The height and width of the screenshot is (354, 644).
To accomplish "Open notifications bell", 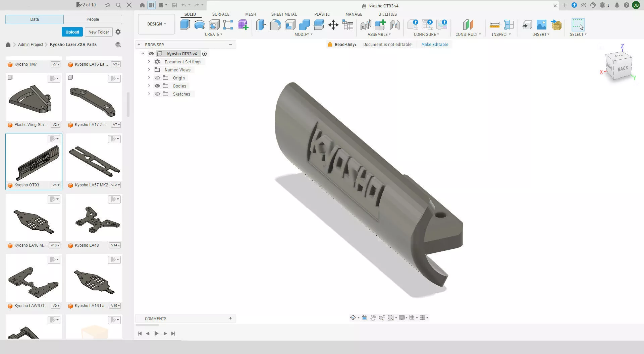I will 617,5.
